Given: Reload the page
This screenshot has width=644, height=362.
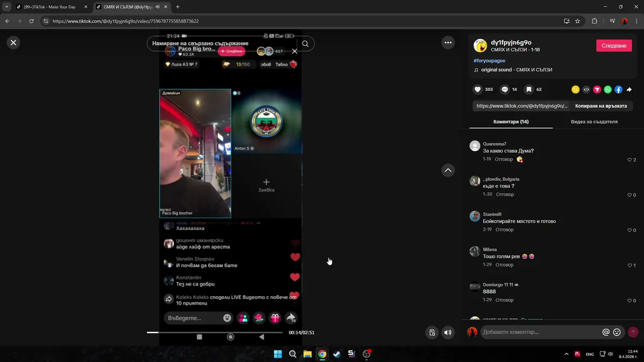Looking at the screenshot, I should click(32, 21).
